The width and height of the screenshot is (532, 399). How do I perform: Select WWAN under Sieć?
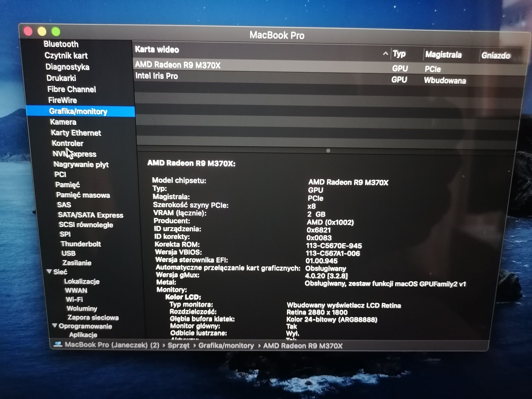(76, 290)
